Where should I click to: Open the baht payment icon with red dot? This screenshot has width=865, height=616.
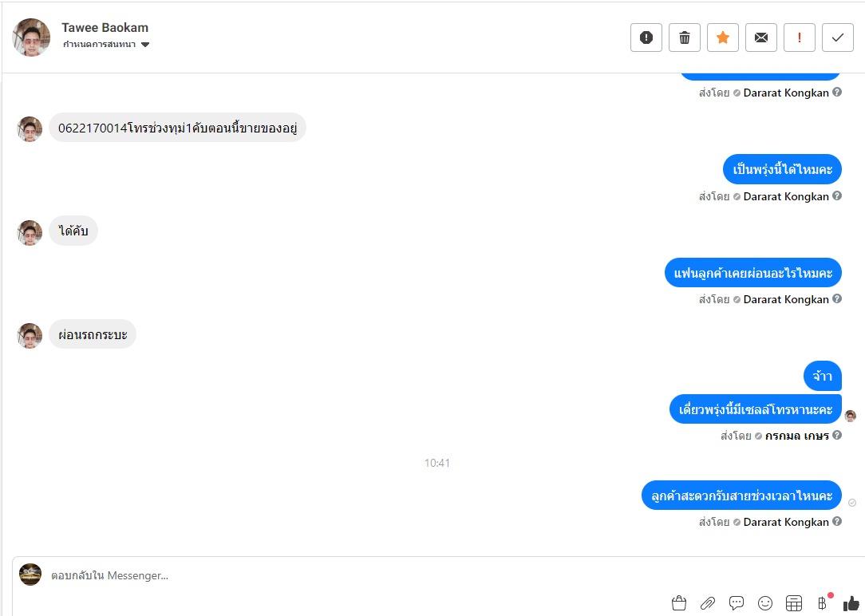(x=823, y=602)
